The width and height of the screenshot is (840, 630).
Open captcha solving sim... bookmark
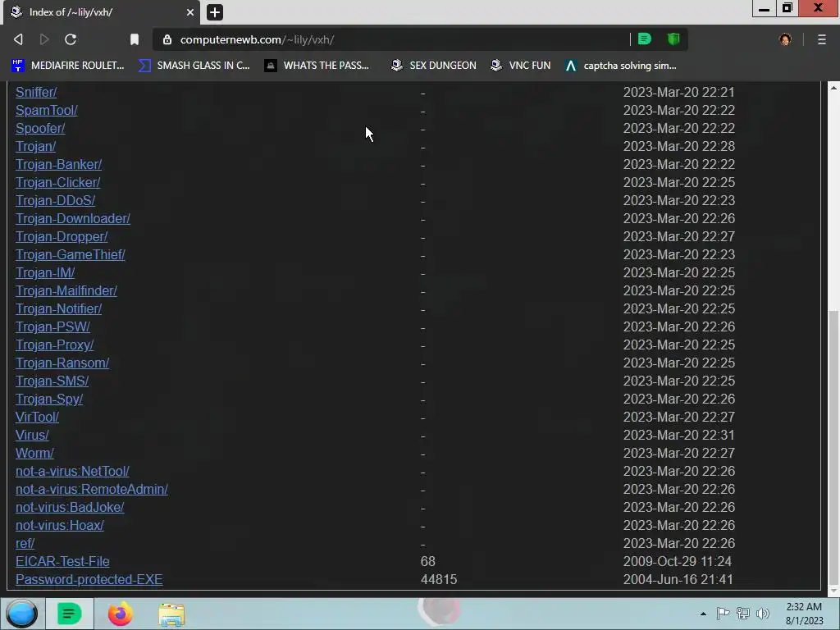(621, 66)
